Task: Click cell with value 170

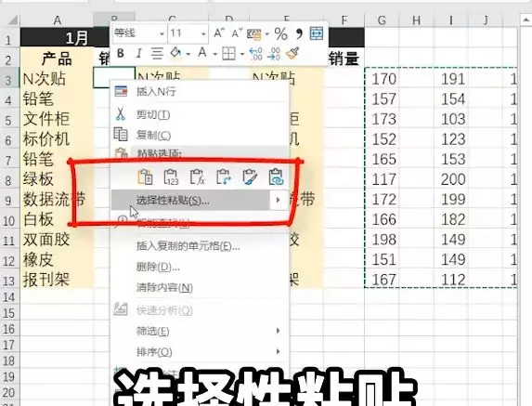Action: click(383, 79)
